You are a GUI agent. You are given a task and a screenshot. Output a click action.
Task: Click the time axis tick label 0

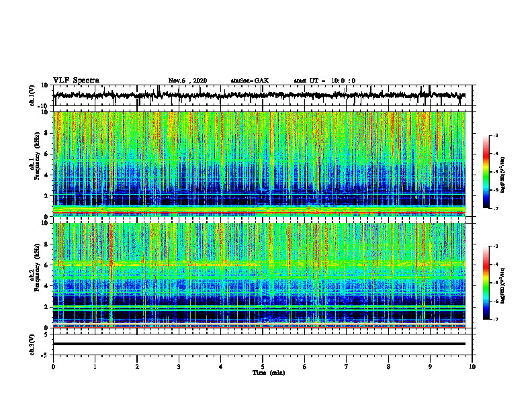pos(53,367)
